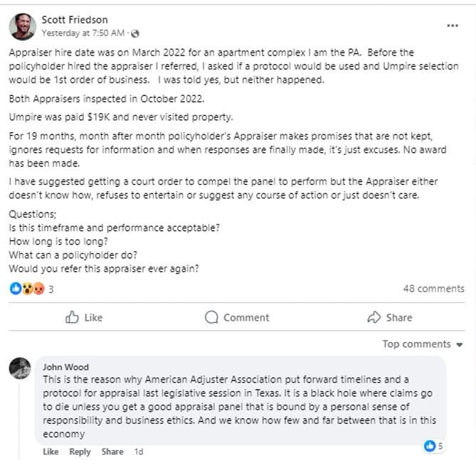Click the like reaction badge on John Wood's comment

click(430, 446)
